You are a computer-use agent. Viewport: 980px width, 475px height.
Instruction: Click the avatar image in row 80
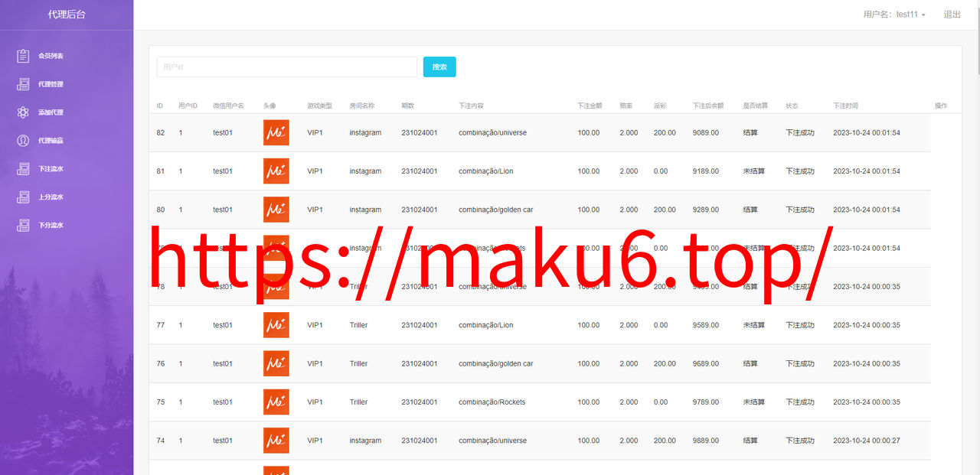pos(276,210)
